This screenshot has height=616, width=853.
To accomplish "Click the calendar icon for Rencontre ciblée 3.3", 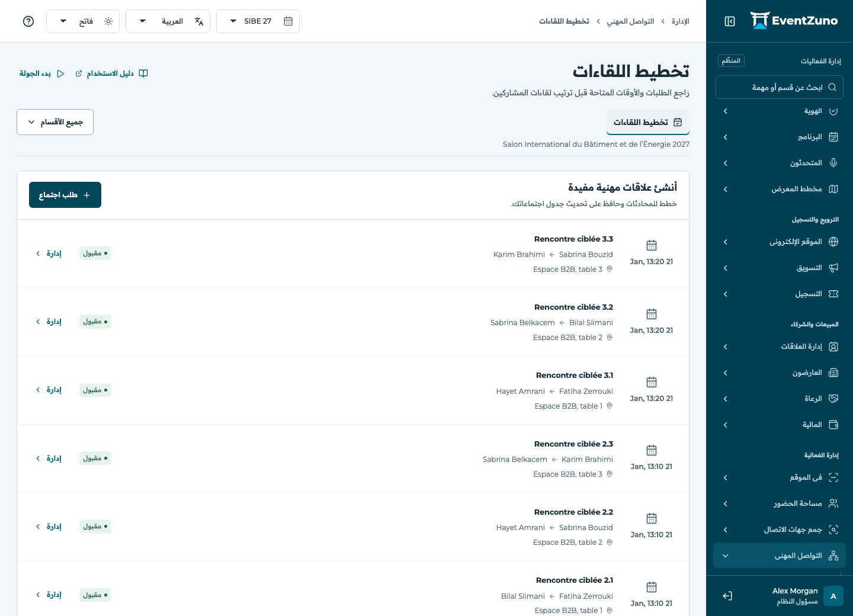I will [652, 245].
